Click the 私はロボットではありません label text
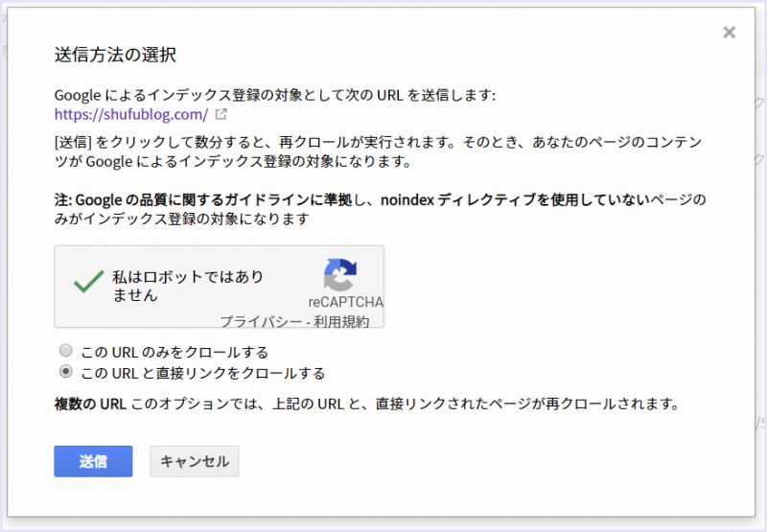767x532 pixels. 187,286
